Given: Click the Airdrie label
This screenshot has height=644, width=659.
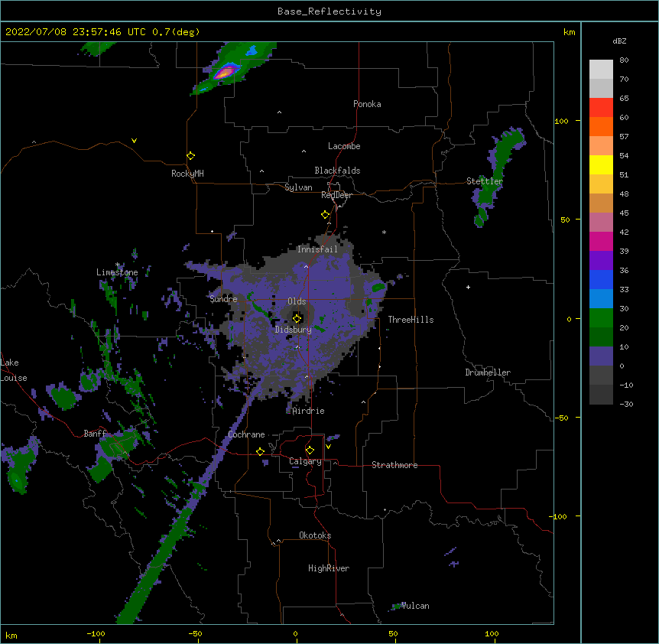Looking at the screenshot, I should (308, 411).
